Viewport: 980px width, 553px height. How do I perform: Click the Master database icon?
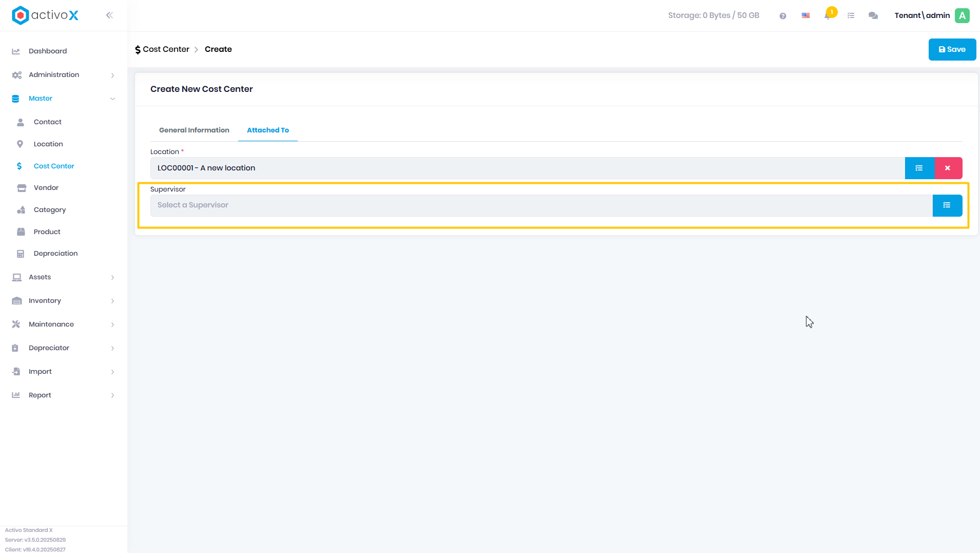pos(15,99)
